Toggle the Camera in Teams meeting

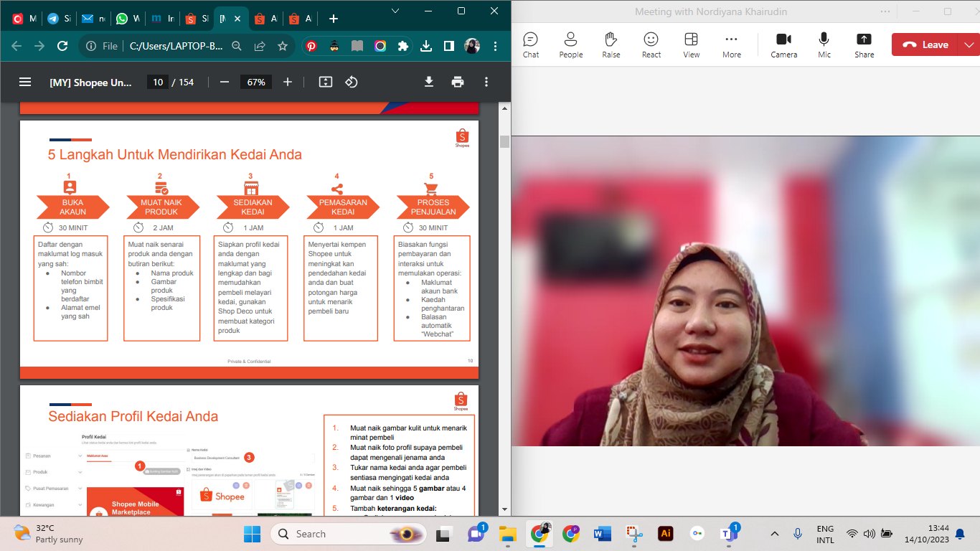pos(784,44)
